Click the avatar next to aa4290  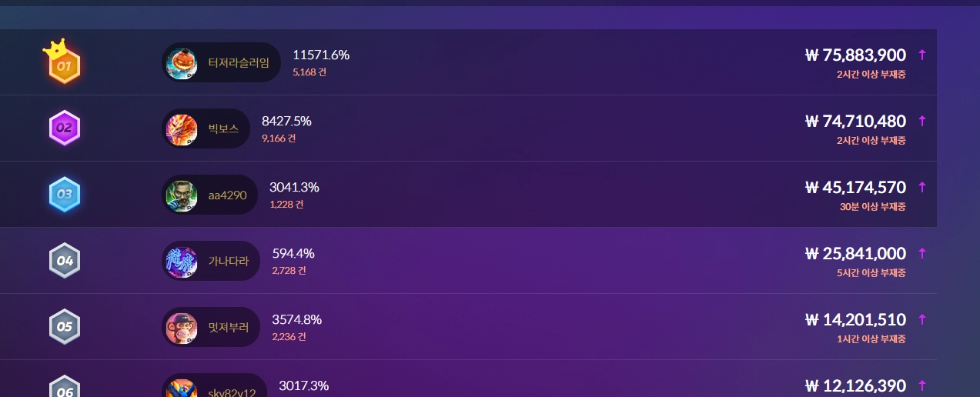pos(182,195)
